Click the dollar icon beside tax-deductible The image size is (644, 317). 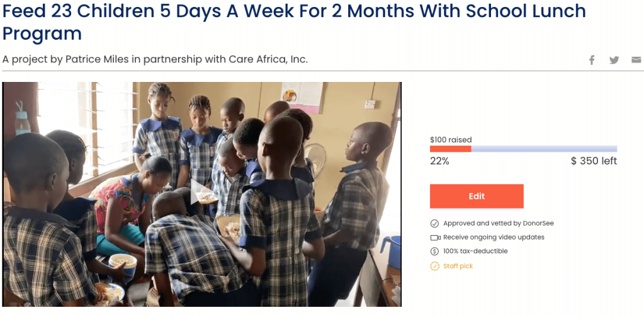[x=434, y=251]
